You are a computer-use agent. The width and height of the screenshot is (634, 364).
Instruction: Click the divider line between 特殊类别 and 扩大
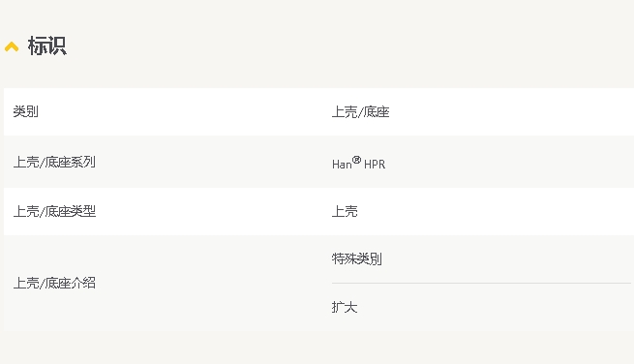[x=481, y=283]
